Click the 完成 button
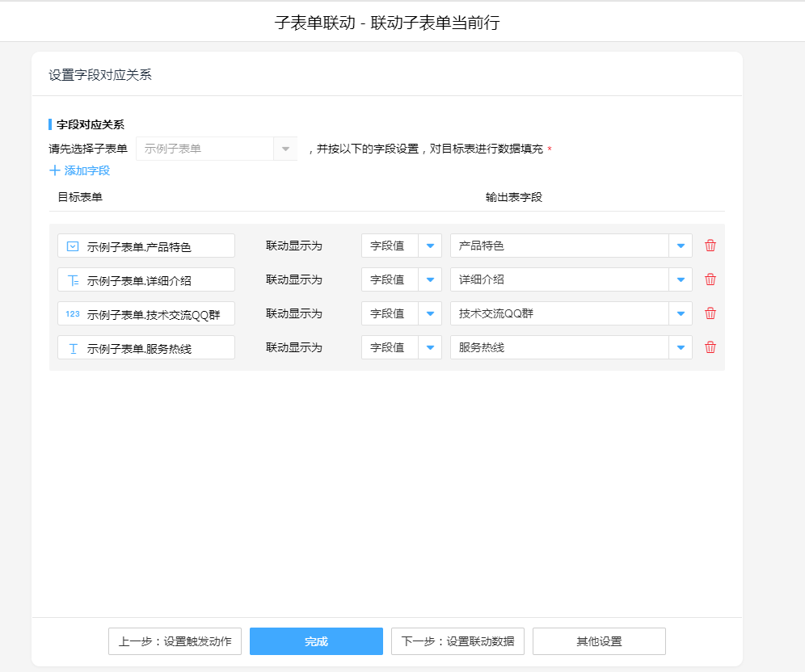This screenshot has width=805, height=672. click(x=316, y=641)
